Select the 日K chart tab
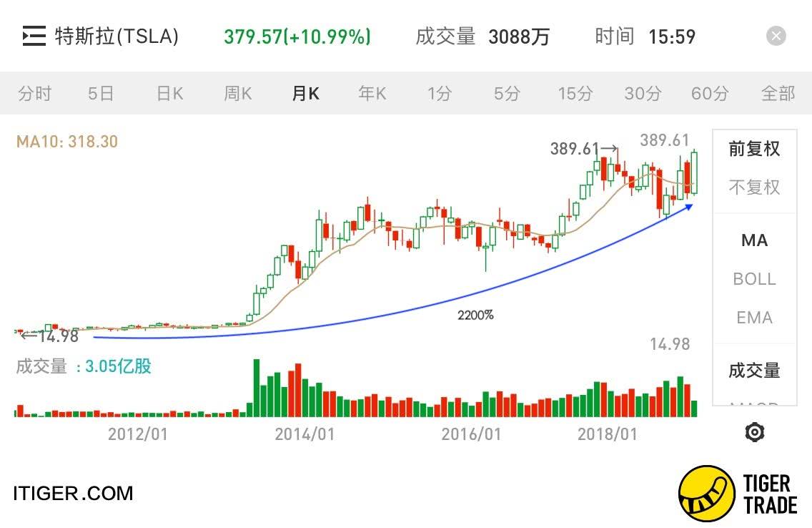 point(170,93)
